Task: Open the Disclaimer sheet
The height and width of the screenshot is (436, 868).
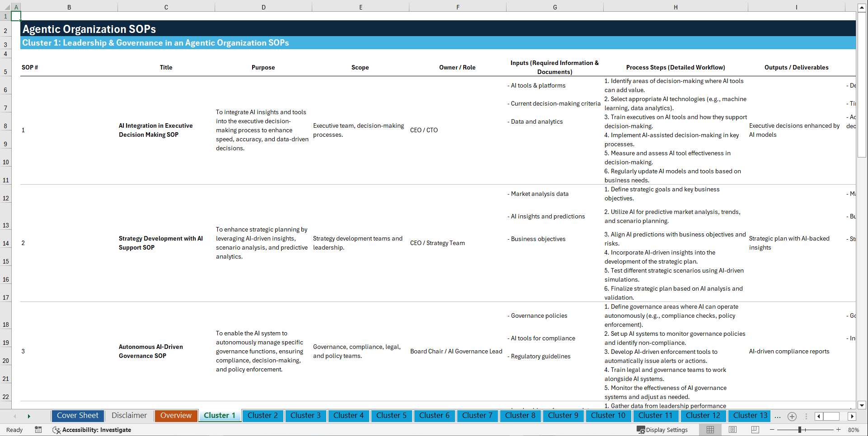Action: coord(129,415)
